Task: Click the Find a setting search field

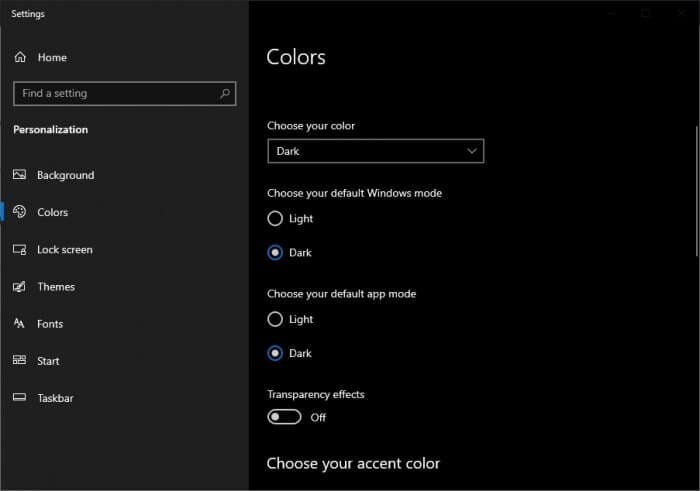Action: pos(125,93)
